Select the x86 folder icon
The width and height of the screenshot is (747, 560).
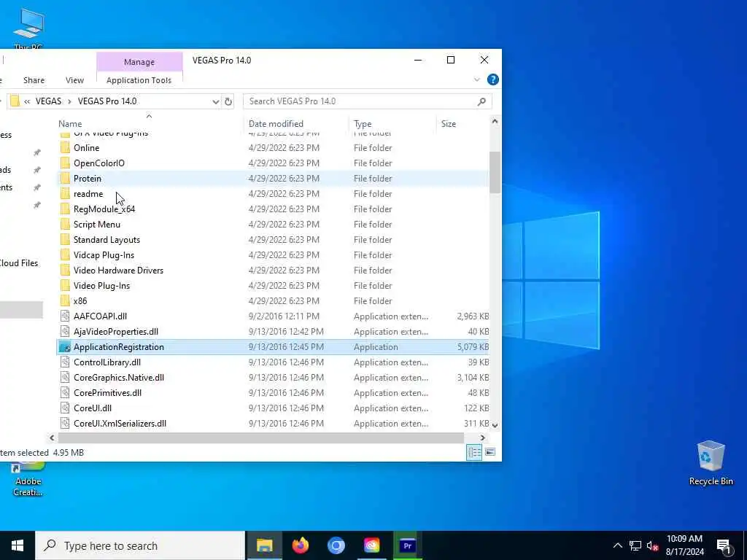[x=65, y=301]
